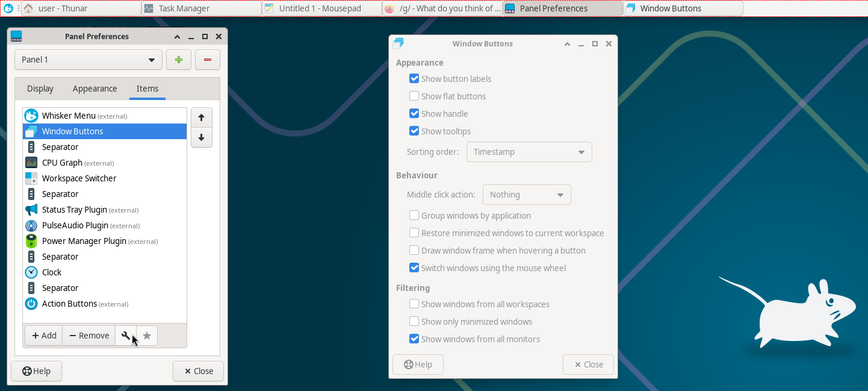Click the Clock item icon
Viewport: 868px width, 391px height.
pyautogui.click(x=31, y=272)
